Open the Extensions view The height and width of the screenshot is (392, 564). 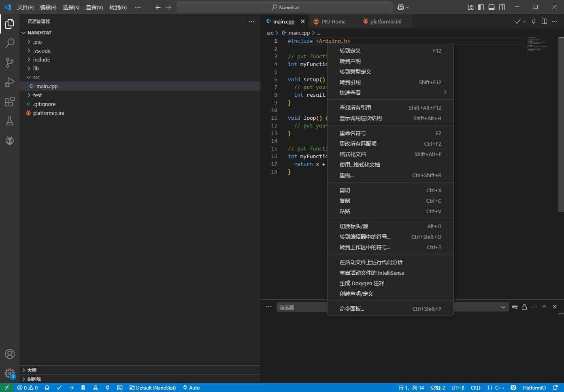[x=10, y=102]
